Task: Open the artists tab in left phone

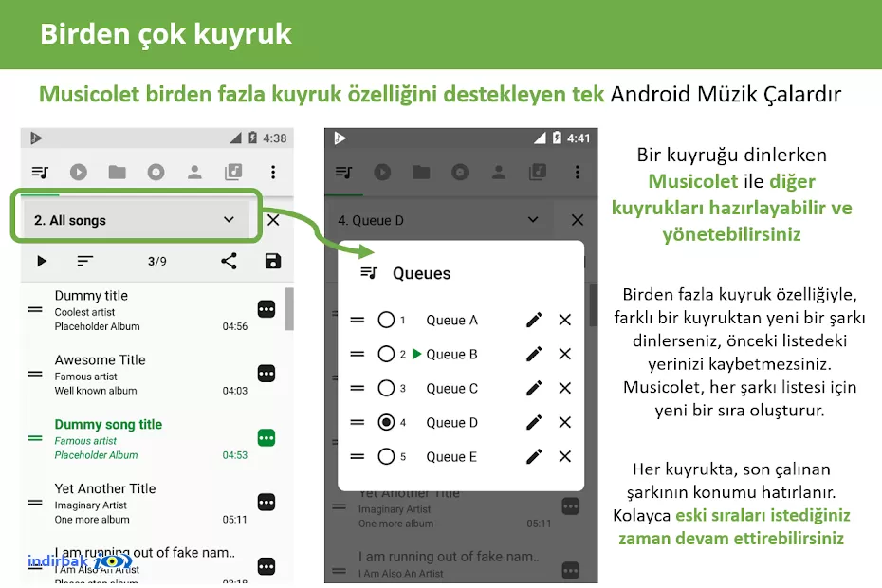Action: [x=194, y=173]
